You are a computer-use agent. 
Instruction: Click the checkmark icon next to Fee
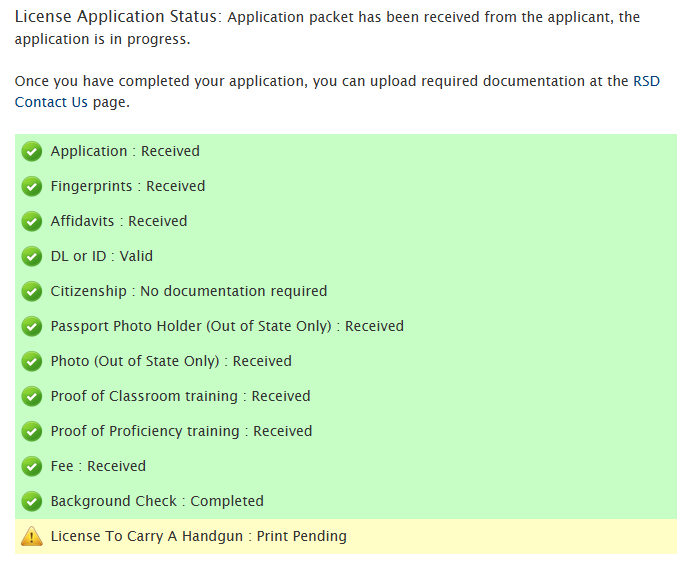(x=32, y=467)
